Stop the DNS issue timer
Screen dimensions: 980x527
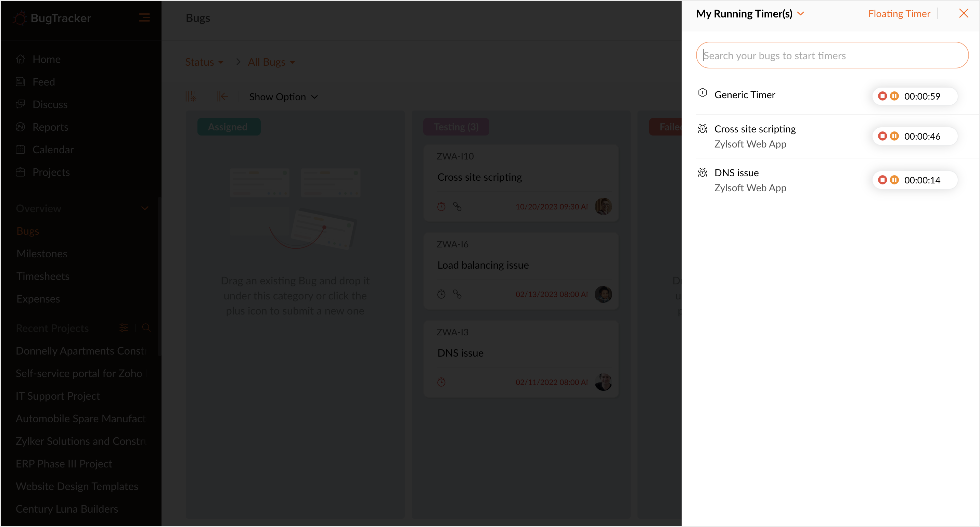(882, 180)
